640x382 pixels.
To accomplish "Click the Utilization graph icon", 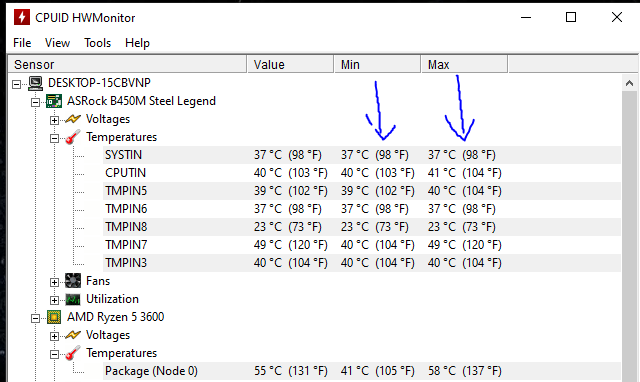I will click(x=73, y=299).
